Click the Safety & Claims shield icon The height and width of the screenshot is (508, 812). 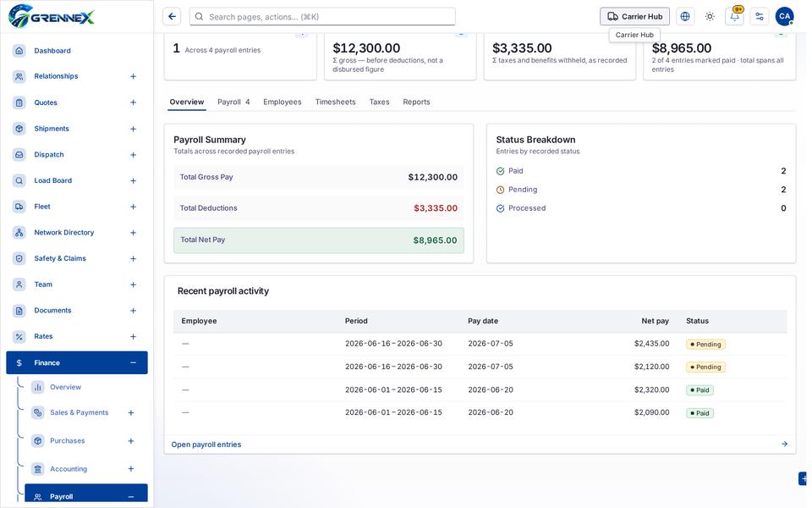coord(19,258)
